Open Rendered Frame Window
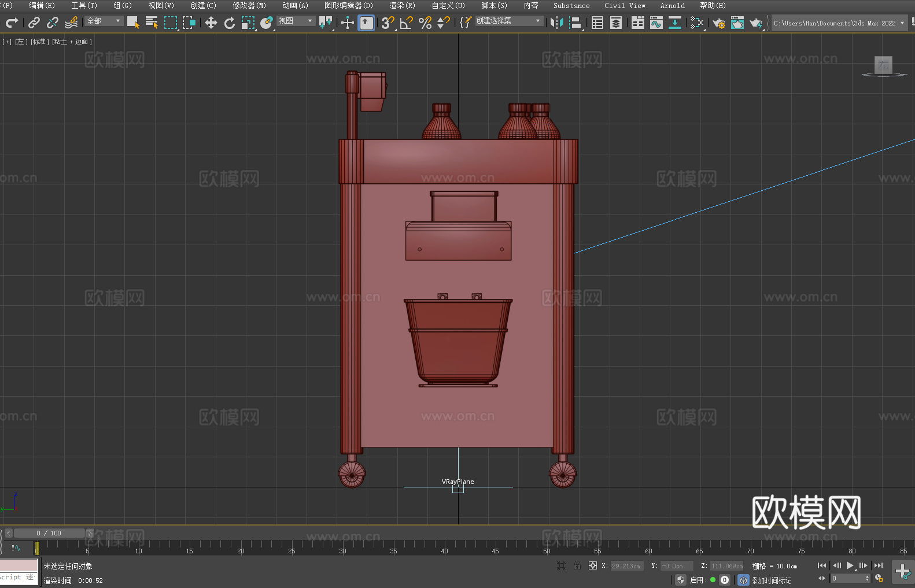The width and height of the screenshot is (915, 588). [737, 23]
